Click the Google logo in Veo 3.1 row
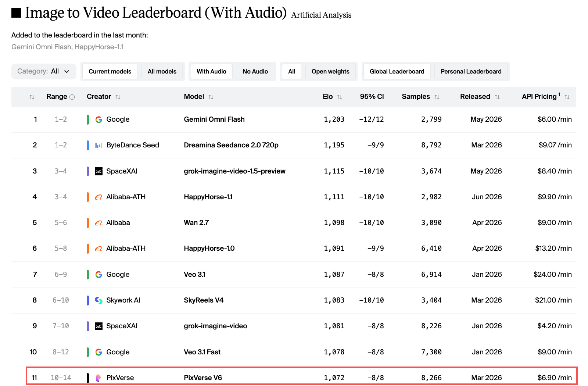Viewport: 588px width, 386px height. click(x=98, y=275)
